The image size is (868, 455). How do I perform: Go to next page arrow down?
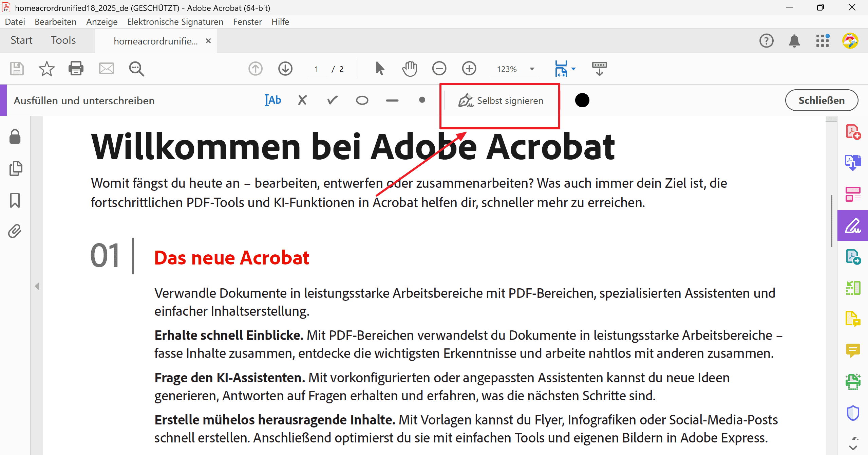click(x=285, y=69)
